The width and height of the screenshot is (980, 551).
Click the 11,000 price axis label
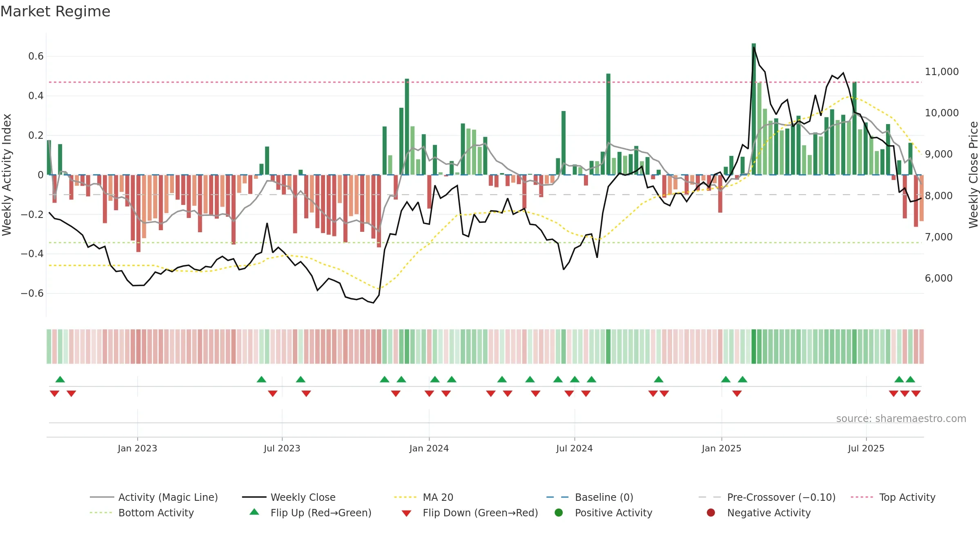coord(942,71)
